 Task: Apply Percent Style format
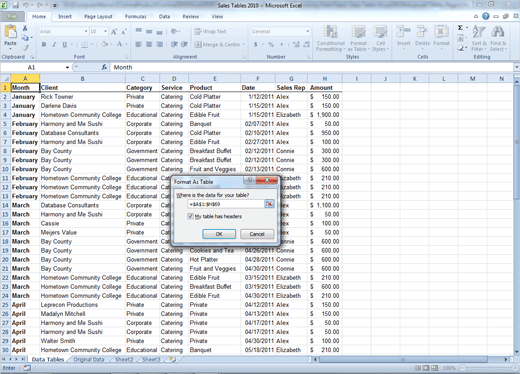click(271, 44)
